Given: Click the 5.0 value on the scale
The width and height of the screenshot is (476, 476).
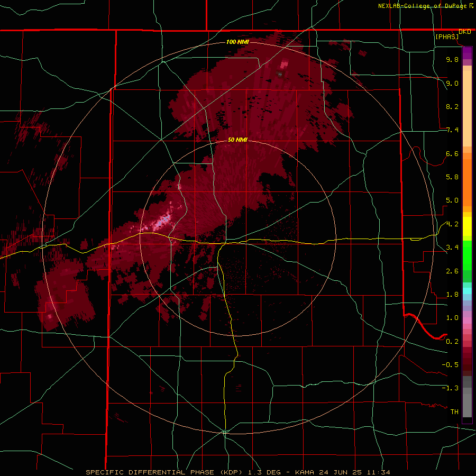Looking at the screenshot, I should (452, 200).
